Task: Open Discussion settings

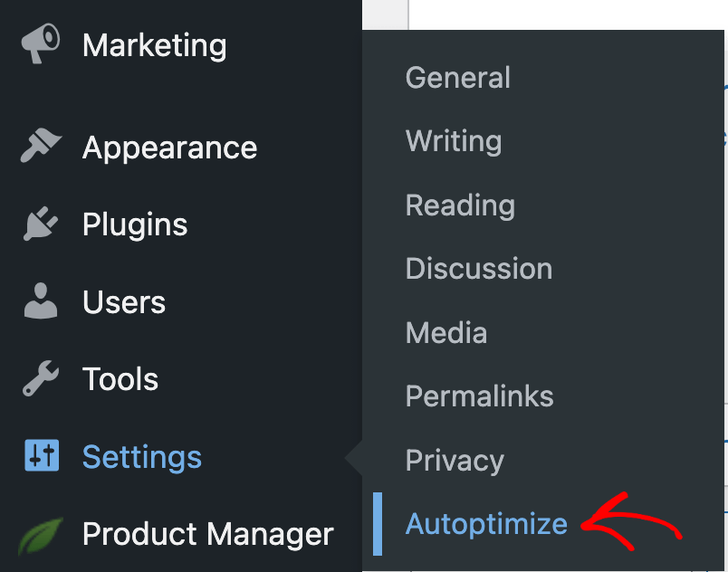Action: click(479, 268)
